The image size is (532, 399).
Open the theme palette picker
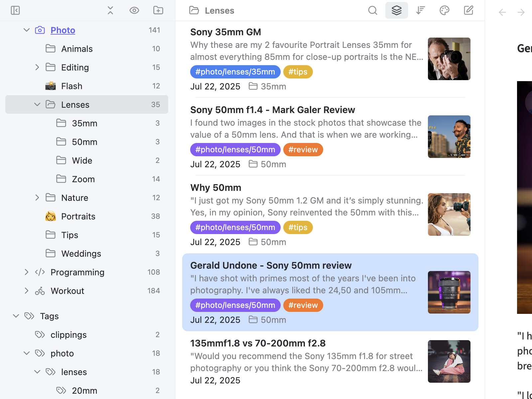[x=444, y=10]
